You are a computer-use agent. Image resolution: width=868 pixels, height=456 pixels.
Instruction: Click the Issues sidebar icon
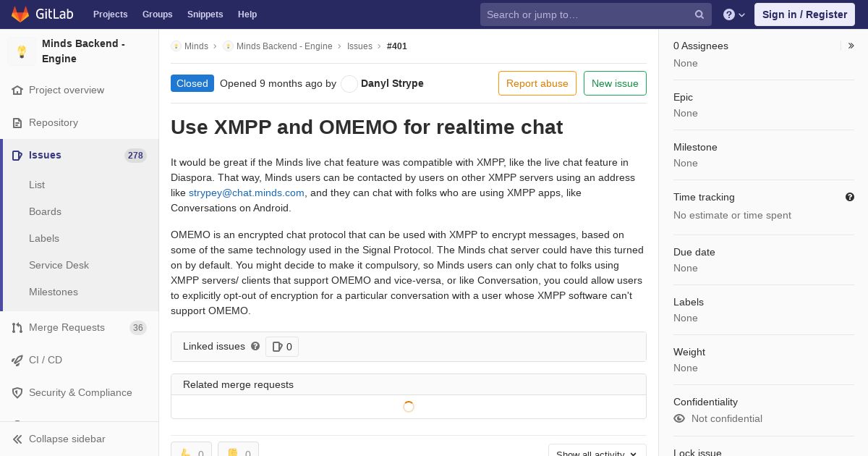(x=17, y=156)
